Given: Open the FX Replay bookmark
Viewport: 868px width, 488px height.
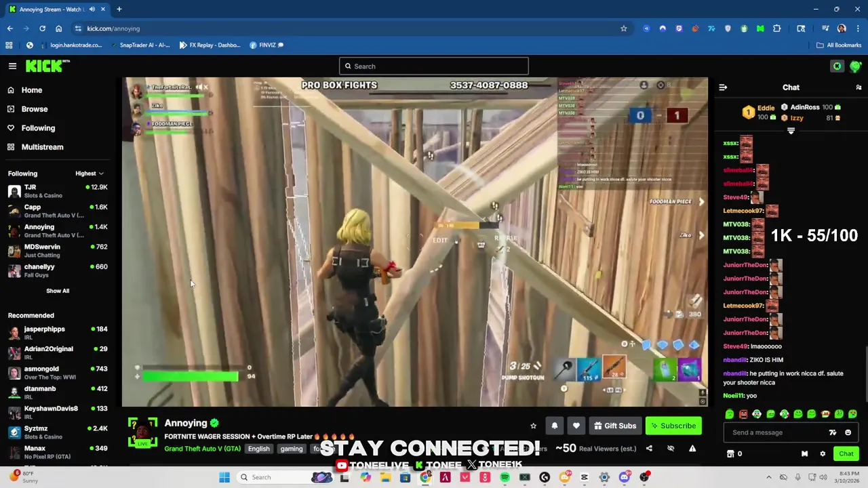Looking at the screenshot, I should click(x=210, y=45).
